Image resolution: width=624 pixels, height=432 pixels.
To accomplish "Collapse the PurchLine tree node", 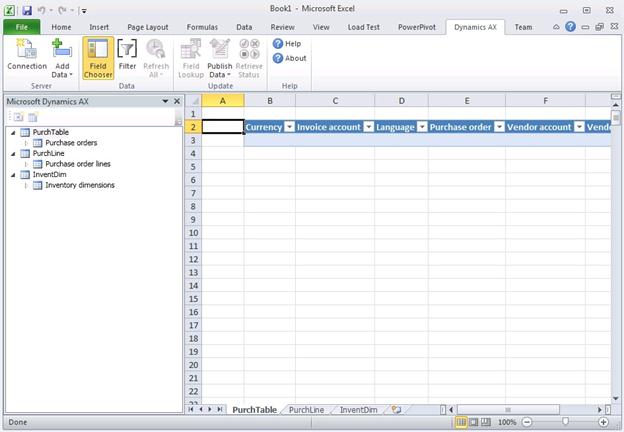I will (x=13, y=154).
